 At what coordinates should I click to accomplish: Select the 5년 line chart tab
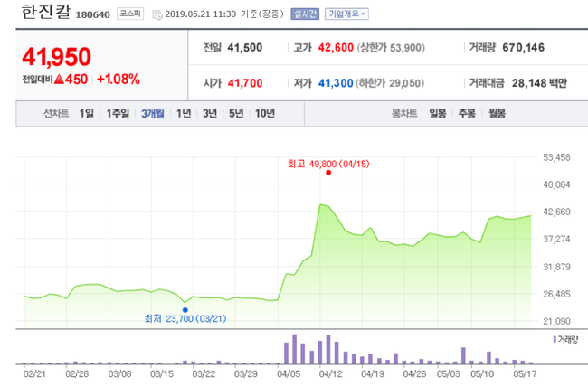point(236,113)
